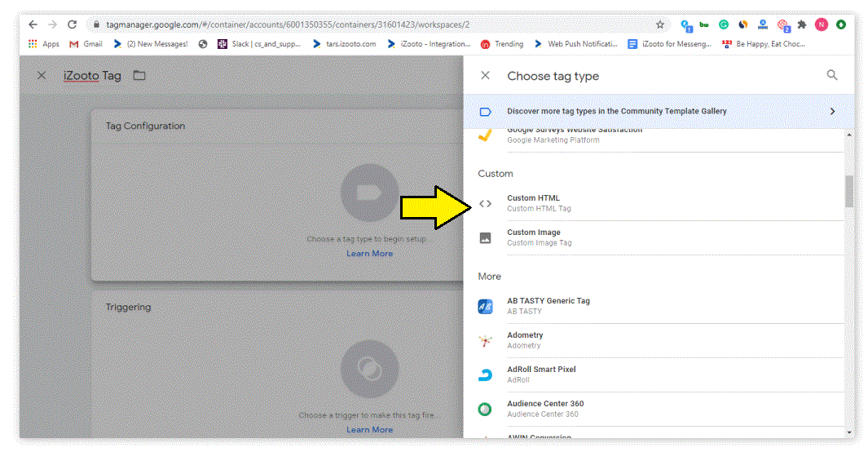Click the Custom HTML angle brackets icon
Image resolution: width=868 pixels, height=452 pixels.
click(x=485, y=204)
